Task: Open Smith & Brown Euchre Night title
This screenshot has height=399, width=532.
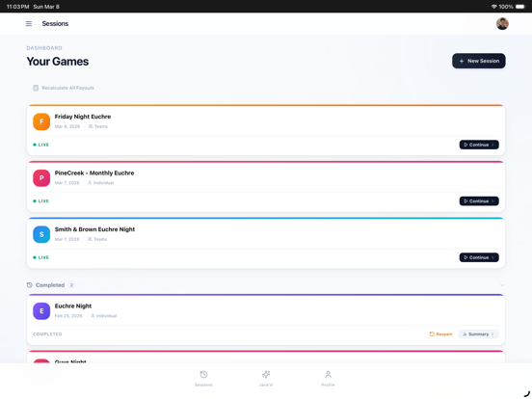Action: click(x=94, y=229)
